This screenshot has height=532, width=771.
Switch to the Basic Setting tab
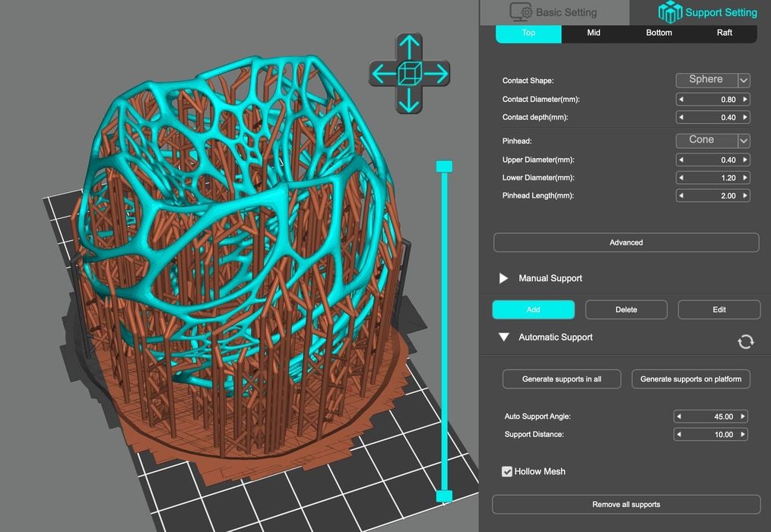coord(554,12)
